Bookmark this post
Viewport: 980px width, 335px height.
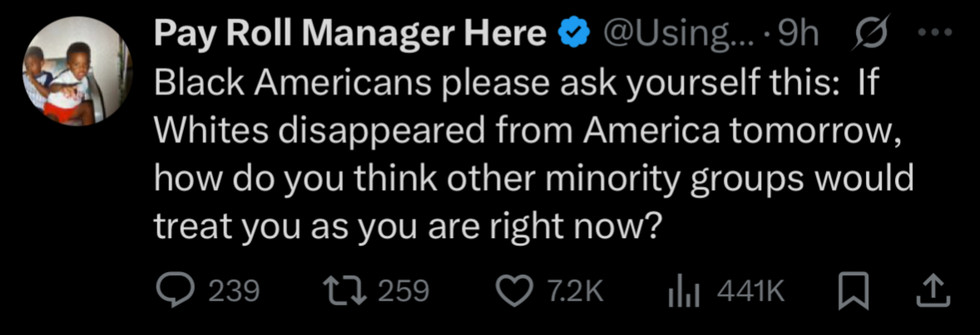(x=853, y=291)
